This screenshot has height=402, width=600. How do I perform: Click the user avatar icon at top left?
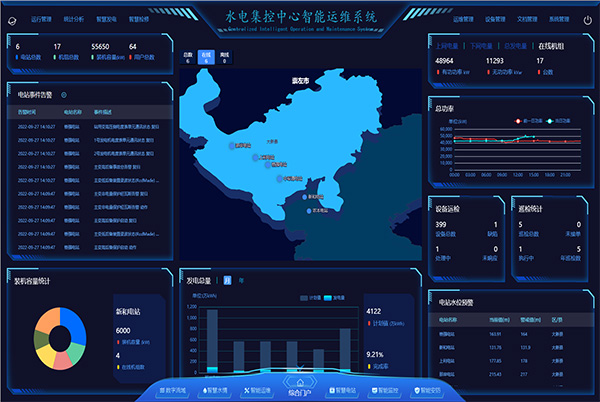click(13, 19)
